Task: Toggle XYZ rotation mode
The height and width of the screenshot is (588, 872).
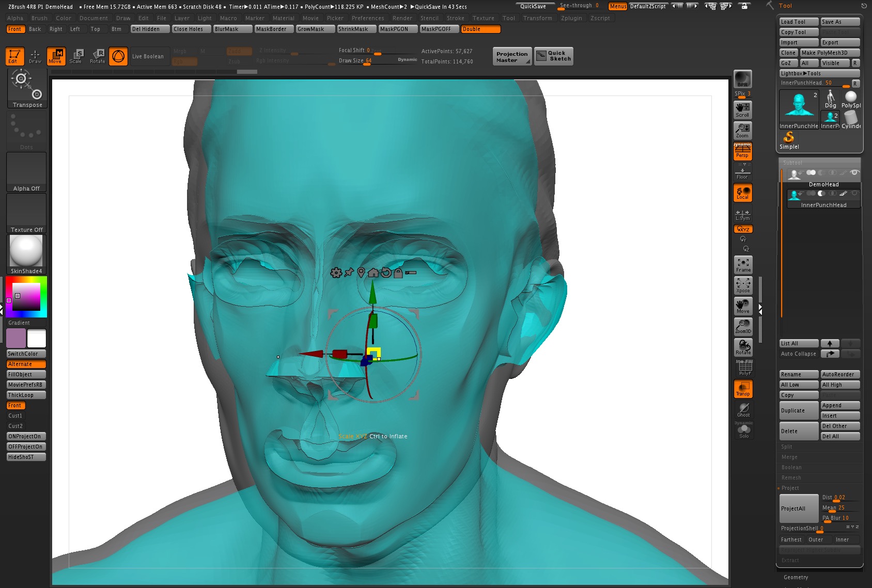Action: point(743,229)
